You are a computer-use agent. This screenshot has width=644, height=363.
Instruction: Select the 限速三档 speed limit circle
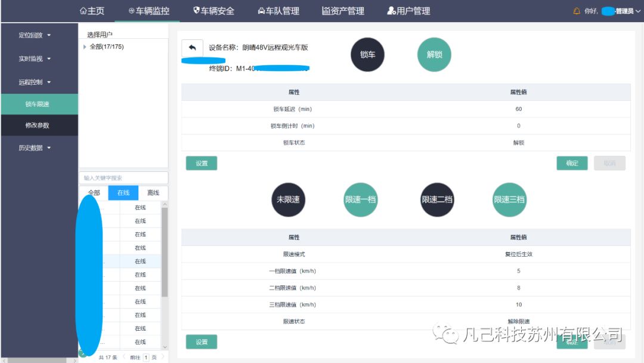[x=509, y=199]
